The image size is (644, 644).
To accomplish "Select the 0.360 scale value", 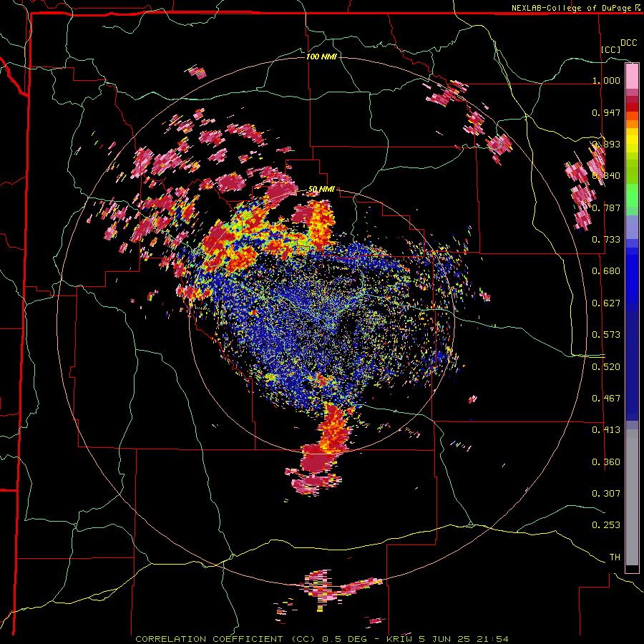I will [606, 462].
